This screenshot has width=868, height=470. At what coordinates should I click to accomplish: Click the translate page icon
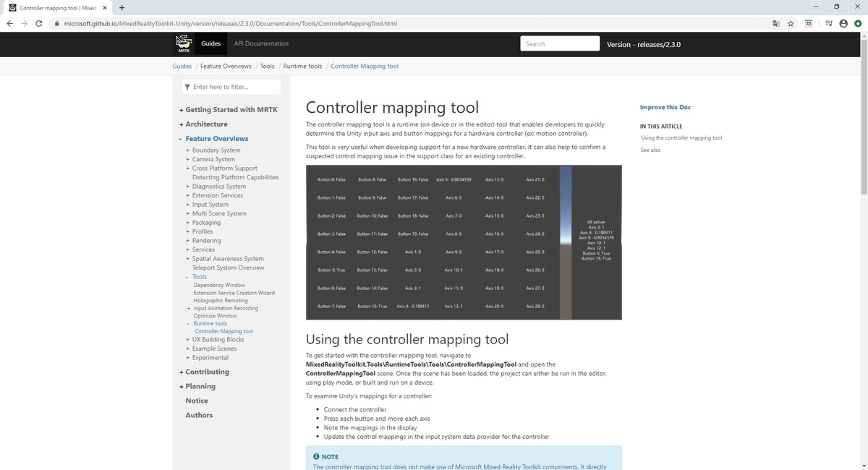(x=775, y=23)
